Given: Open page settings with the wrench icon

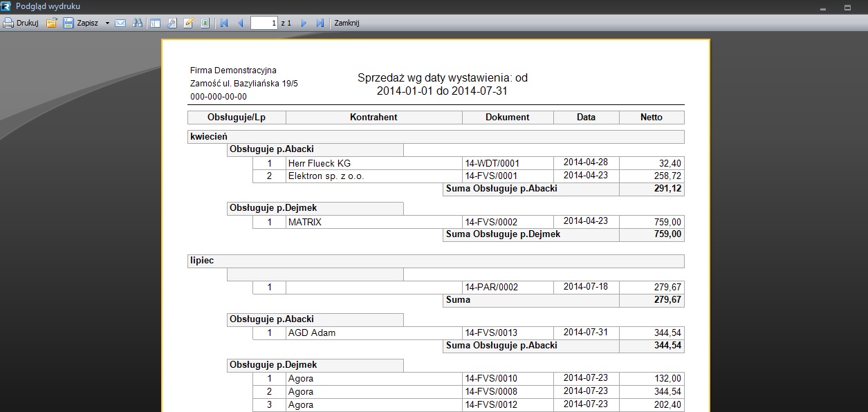Looking at the screenshot, I should pos(172,23).
